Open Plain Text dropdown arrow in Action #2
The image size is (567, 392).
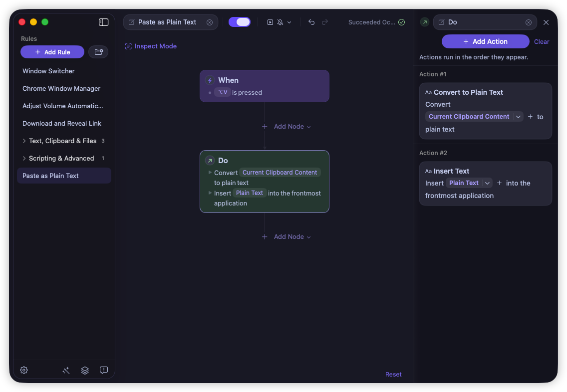487,183
